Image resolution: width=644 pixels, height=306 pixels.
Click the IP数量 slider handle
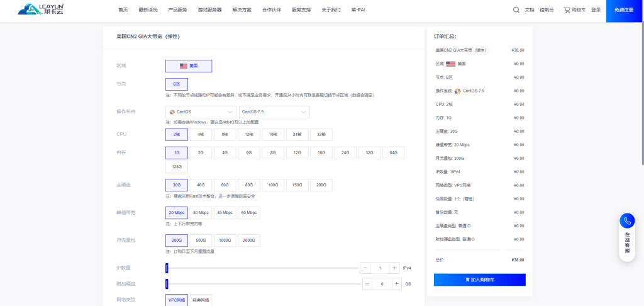(x=167, y=268)
